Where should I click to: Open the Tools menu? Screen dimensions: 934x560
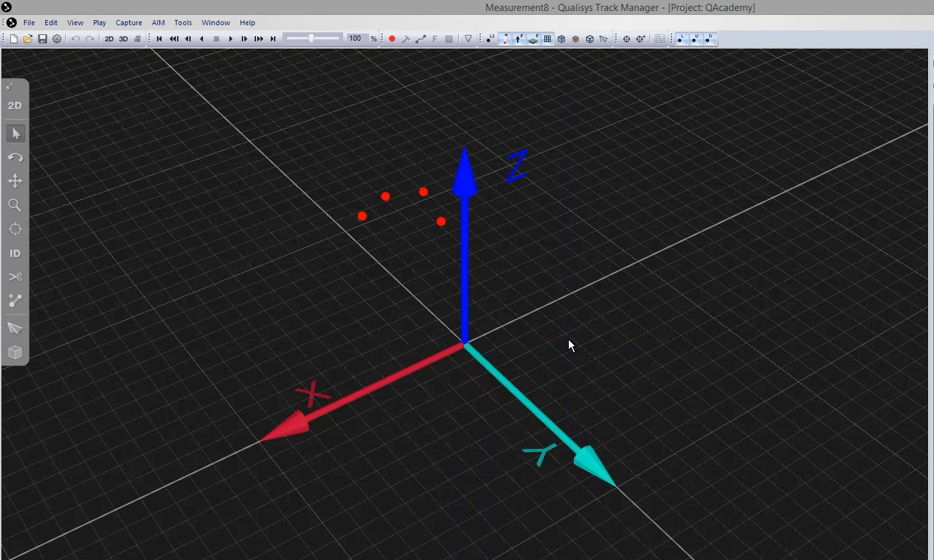pos(183,23)
